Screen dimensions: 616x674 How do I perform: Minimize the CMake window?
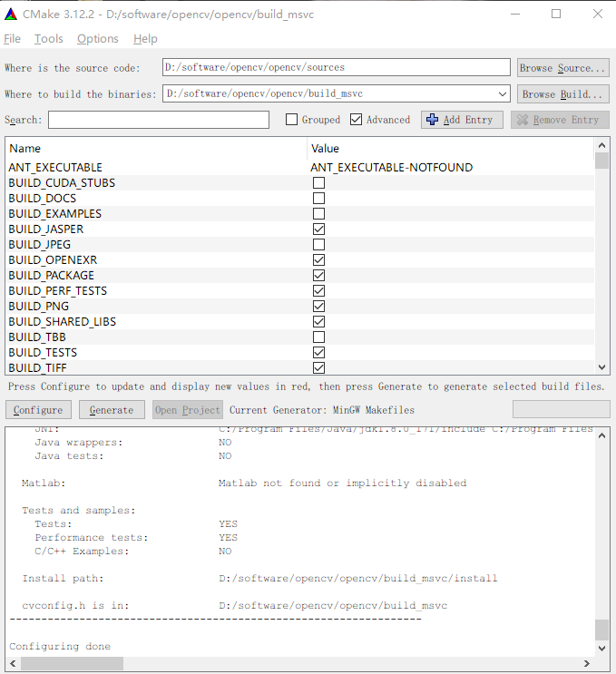click(x=515, y=15)
